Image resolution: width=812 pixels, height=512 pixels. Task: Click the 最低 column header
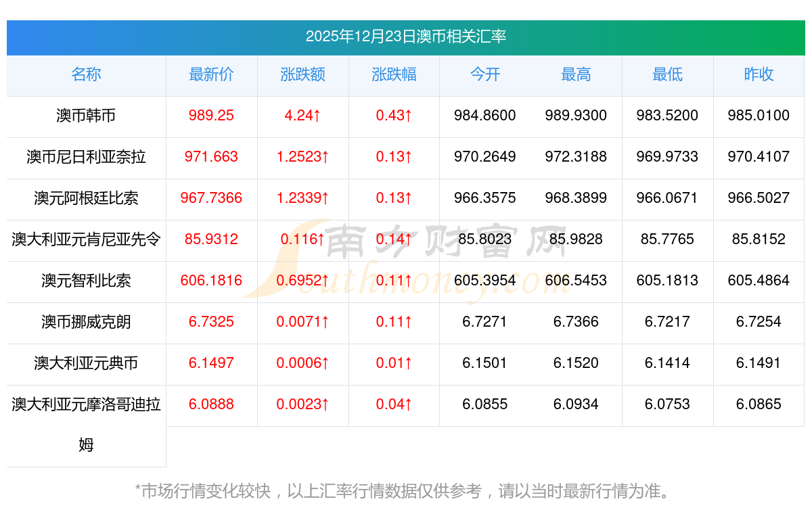pos(667,74)
